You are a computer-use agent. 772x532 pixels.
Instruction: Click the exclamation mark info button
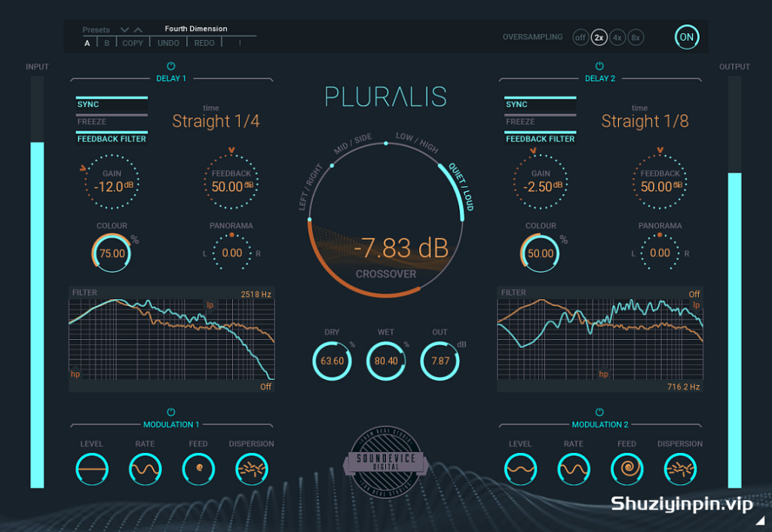point(240,43)
